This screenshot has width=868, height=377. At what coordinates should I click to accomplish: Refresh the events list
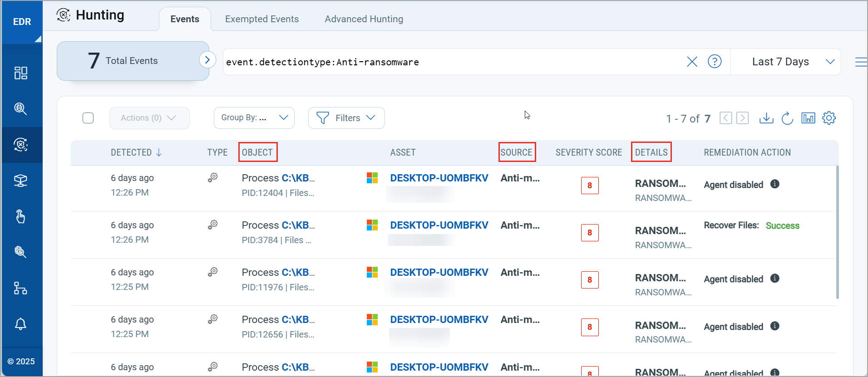787,118
